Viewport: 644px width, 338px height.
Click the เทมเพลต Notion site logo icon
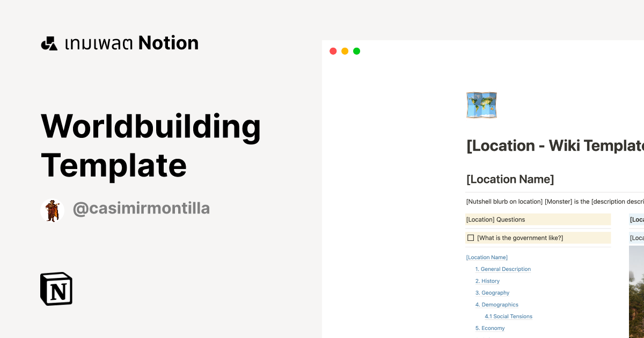coord(50,43)
